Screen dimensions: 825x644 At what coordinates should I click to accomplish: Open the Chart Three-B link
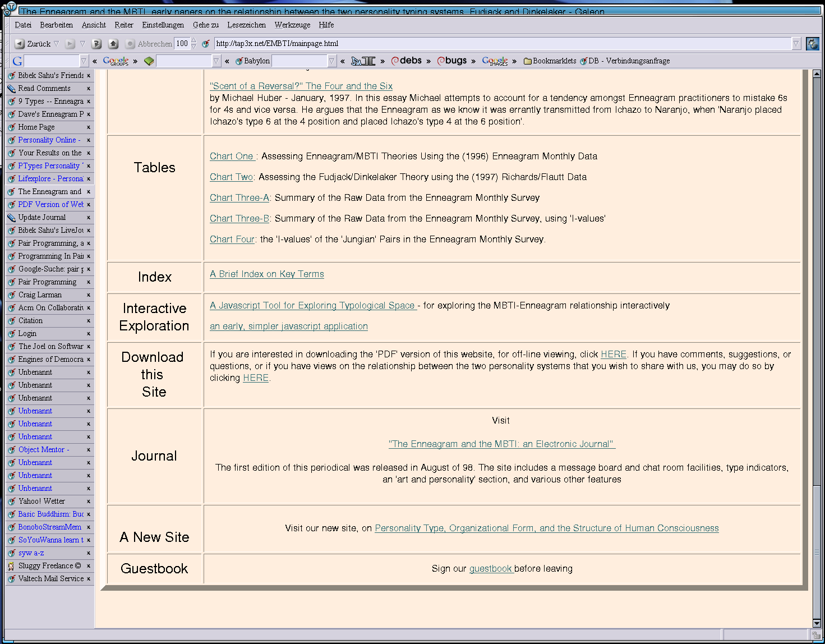click(x=239, y=219)
